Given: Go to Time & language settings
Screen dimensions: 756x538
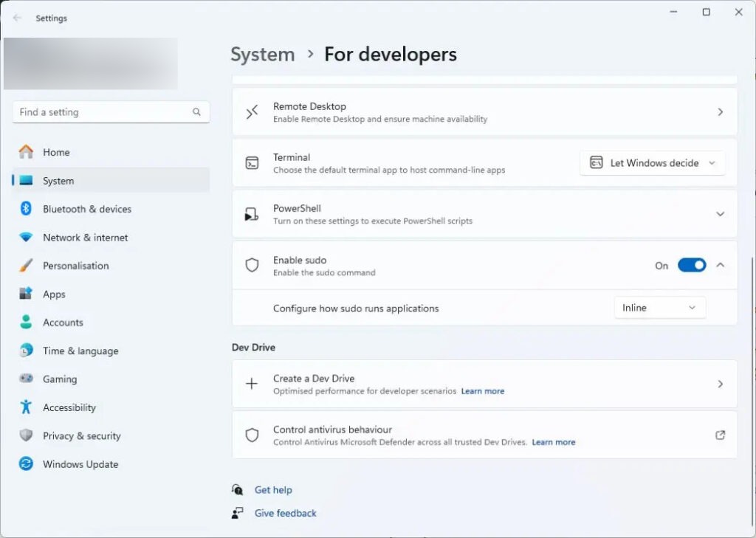Looking at the screenshot, I should click(x=80, y=351).
